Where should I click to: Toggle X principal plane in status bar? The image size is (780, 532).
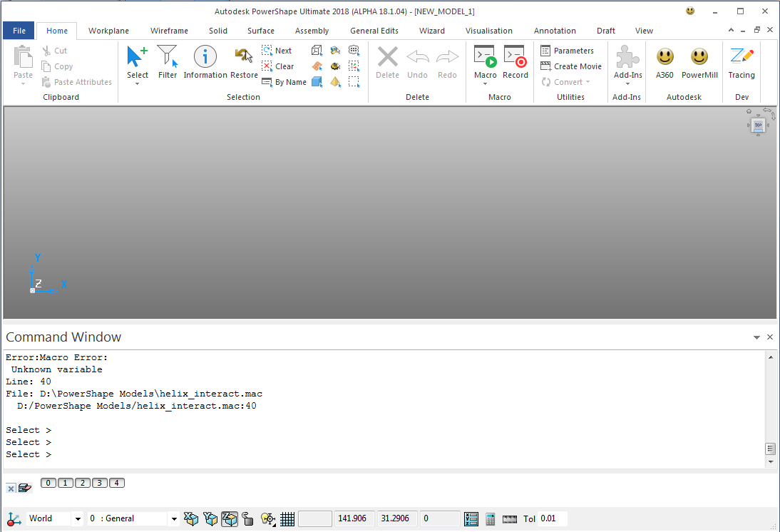point(191,518)
